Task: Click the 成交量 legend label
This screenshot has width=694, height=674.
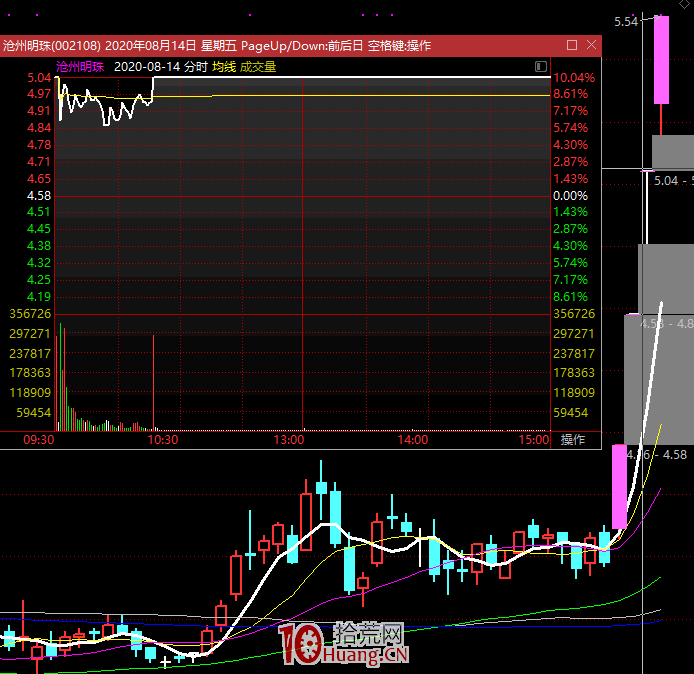Action: 258,67
